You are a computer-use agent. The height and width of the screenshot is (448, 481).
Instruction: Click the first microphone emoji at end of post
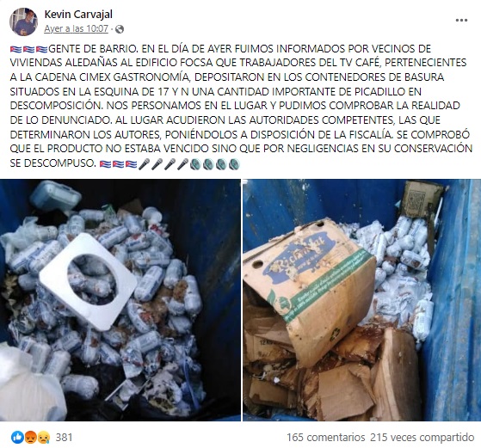(x=144, y=163)
